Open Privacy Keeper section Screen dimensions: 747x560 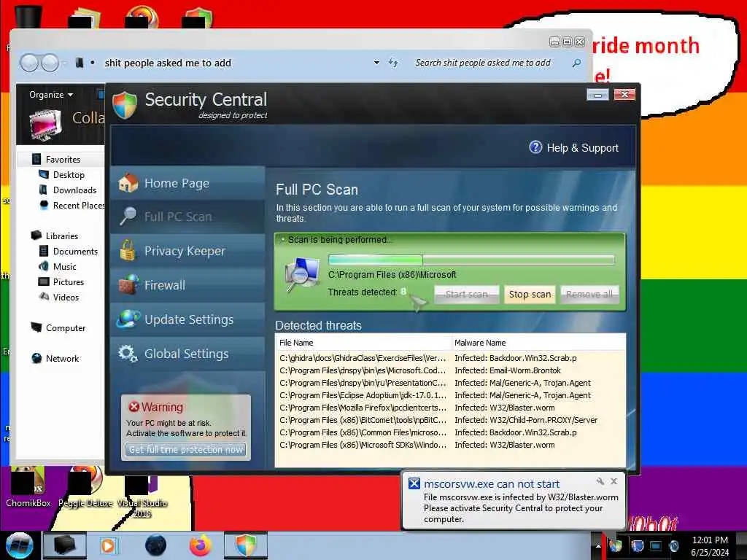tap(187, 251)
